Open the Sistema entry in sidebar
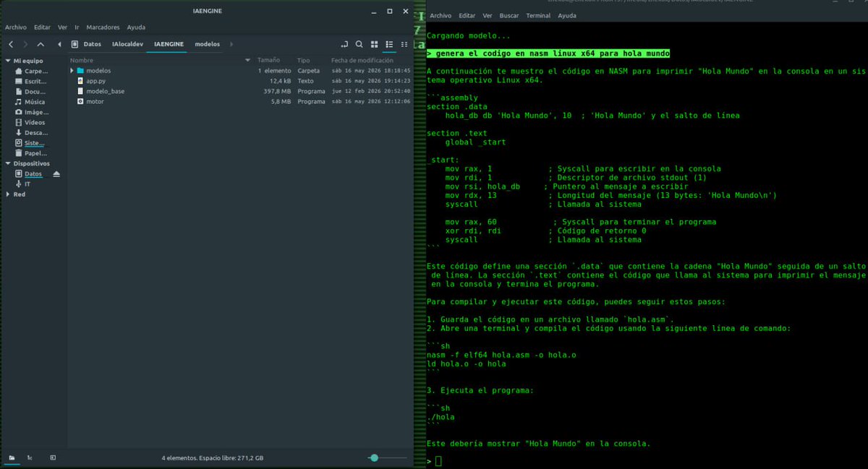This screenshot has height=469, width=868. tap(30, 143)
